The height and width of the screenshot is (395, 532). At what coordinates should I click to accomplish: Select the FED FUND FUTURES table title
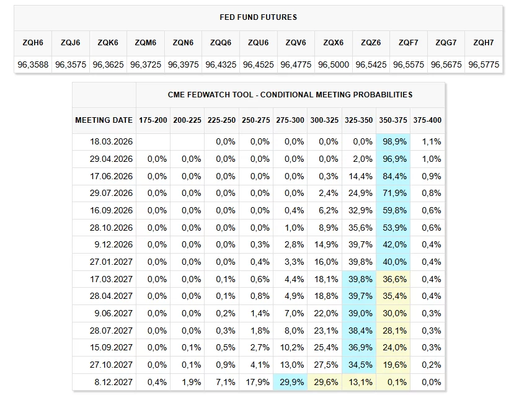pyautogui.click(x=258, y=17)
